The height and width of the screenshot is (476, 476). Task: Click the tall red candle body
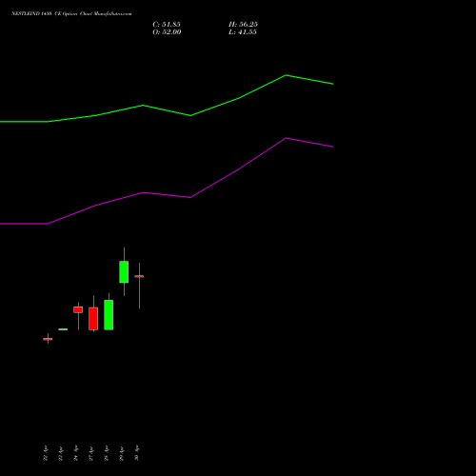(x=93, y=319)
